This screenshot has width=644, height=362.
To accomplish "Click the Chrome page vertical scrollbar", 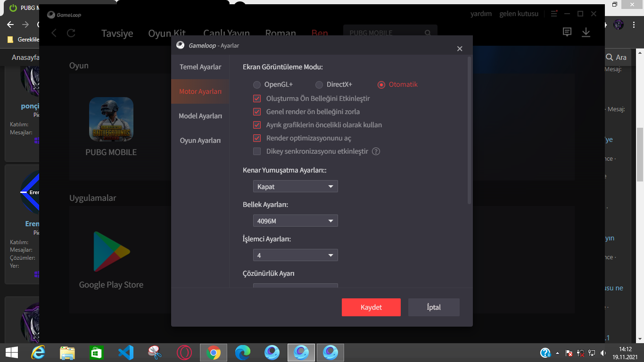I will coord(640,154).
